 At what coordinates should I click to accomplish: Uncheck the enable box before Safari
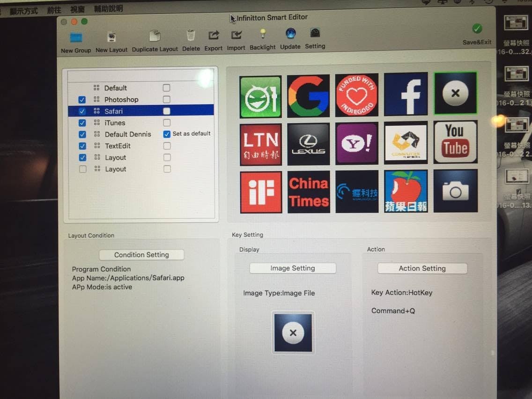(82, 111)
